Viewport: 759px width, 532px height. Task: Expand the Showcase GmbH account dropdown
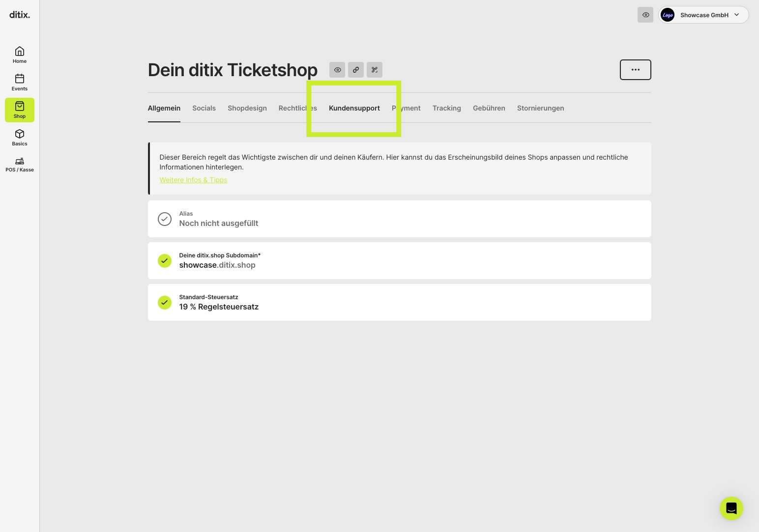(703, 15)
